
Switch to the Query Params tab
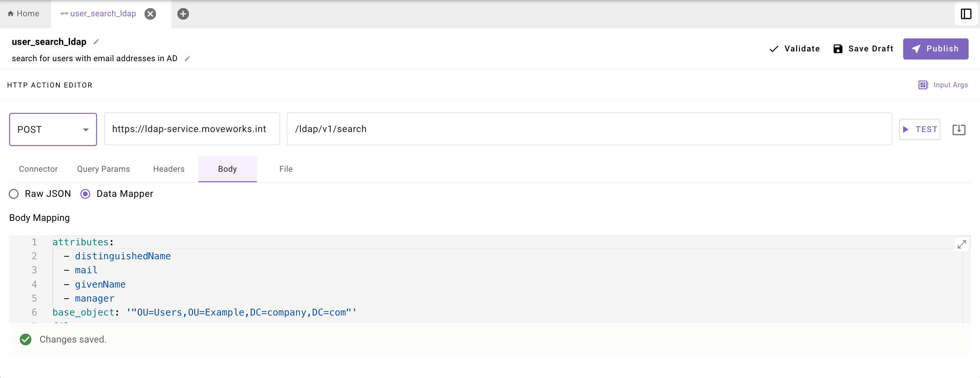104,169
